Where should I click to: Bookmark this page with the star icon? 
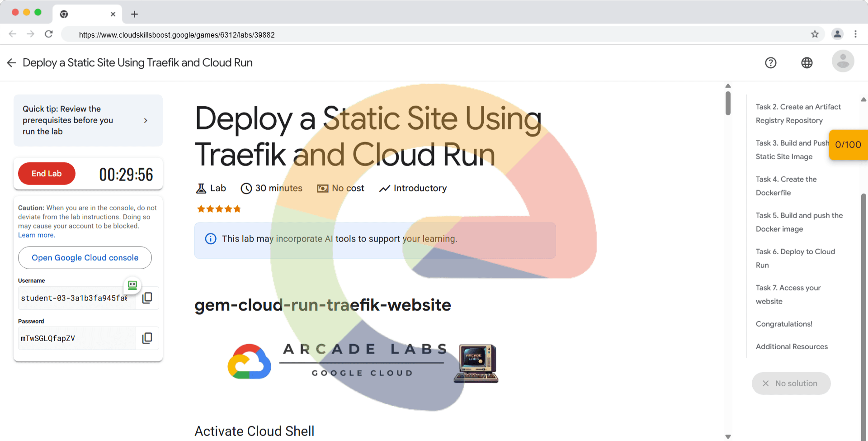(815, 34)
